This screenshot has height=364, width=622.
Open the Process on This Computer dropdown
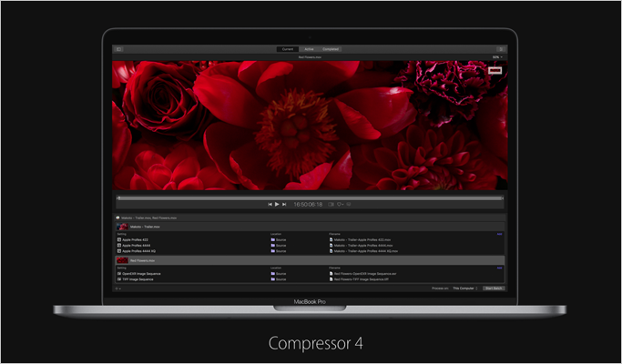(465, 288)
